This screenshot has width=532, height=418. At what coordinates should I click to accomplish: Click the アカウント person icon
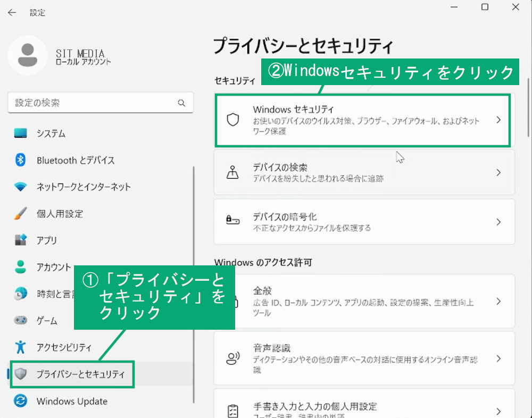pos(20,266)
